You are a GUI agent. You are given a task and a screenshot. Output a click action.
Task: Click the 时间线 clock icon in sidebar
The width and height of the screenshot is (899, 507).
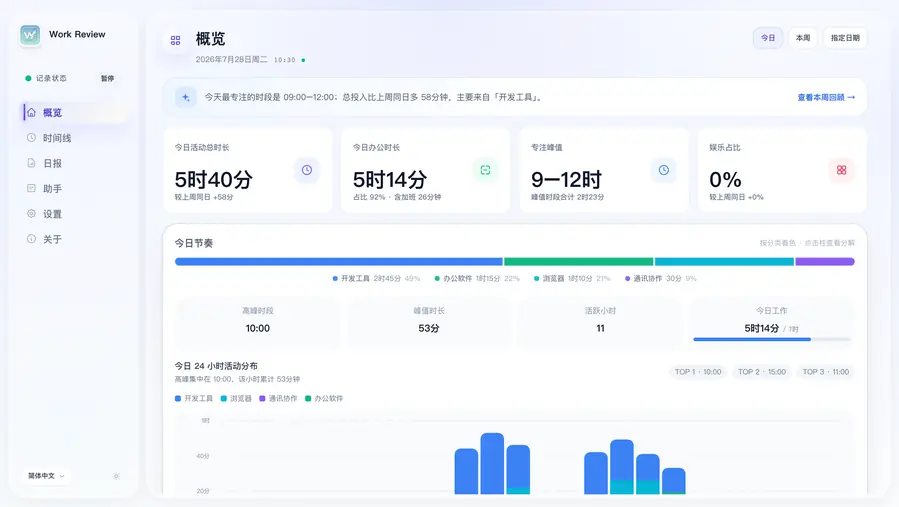point(32,138)
